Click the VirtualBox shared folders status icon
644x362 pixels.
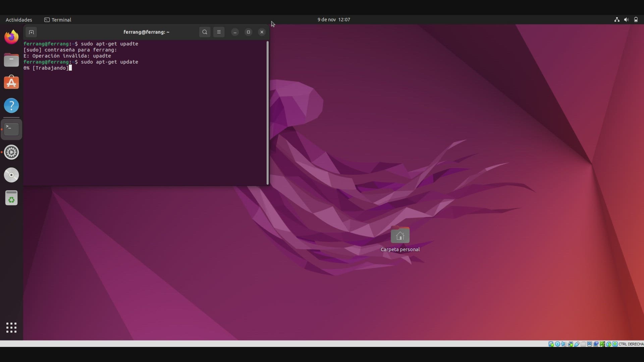583,344
